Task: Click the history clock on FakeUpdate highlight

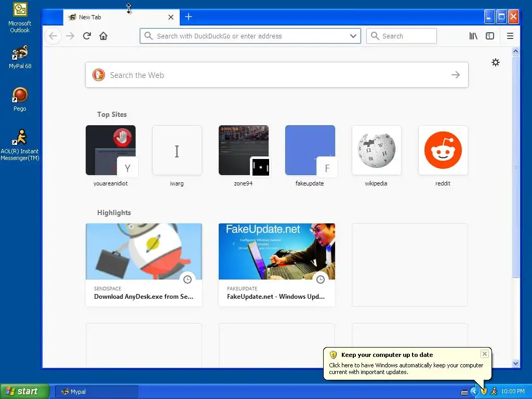Action: click(x=321, y=279)
